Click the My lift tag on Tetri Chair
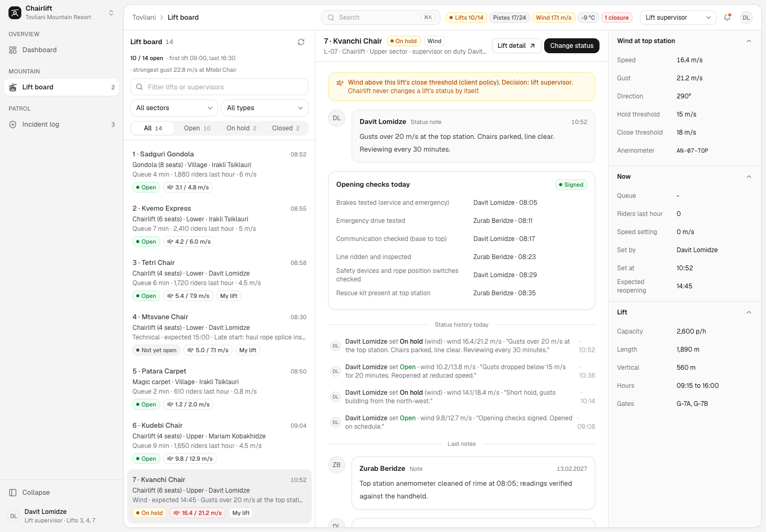The height and width of the screenshot is (532, 766). 229,296
